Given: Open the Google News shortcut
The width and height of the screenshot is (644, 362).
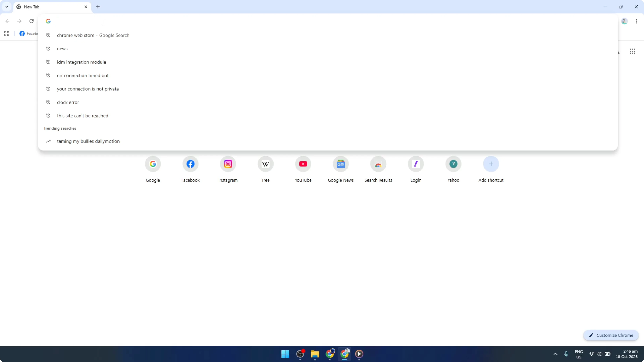Looking at the screenshot, I should point(341,164).
